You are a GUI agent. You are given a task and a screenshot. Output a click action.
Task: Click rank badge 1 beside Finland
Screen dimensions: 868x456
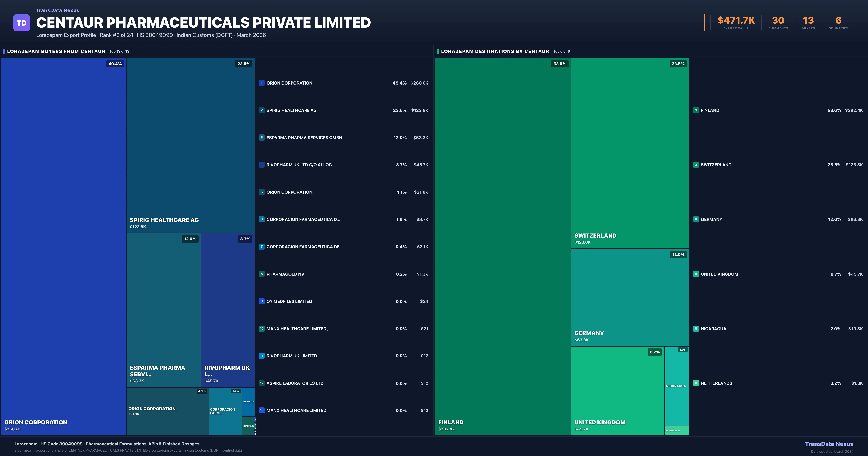point(696,110)
